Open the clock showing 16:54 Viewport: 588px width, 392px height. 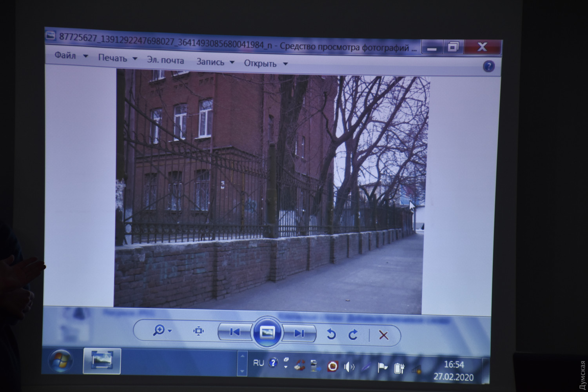pyautogui.click(x=454, y=365)
